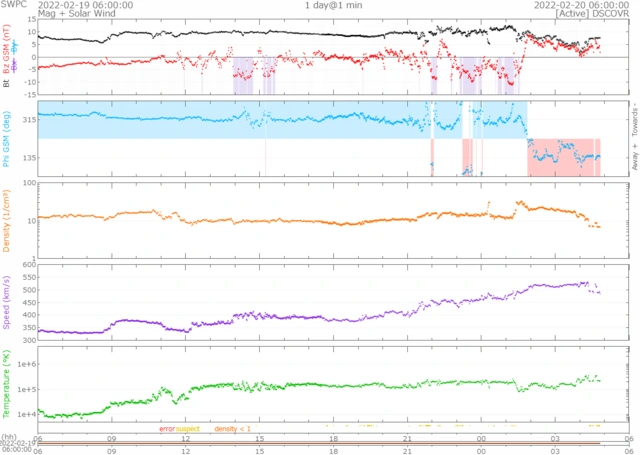Click the purple Bz-south shading near hour 14
Screen dimensions: 640x455
point(243,75)
